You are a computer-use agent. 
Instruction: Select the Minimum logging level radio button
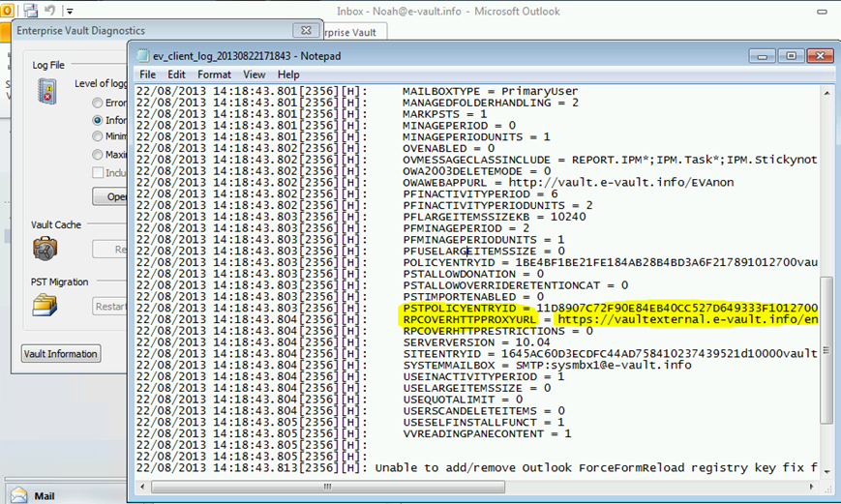click(97, 136)
